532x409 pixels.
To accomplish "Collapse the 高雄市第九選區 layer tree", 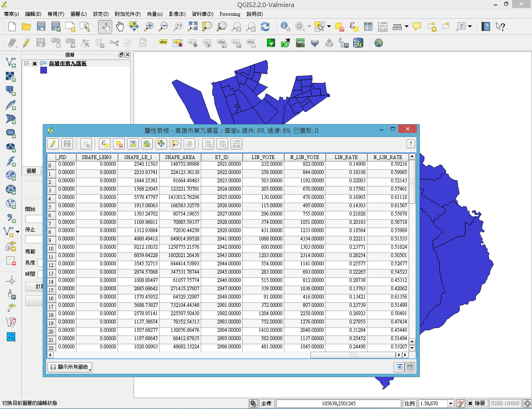I will coord(27,64).
